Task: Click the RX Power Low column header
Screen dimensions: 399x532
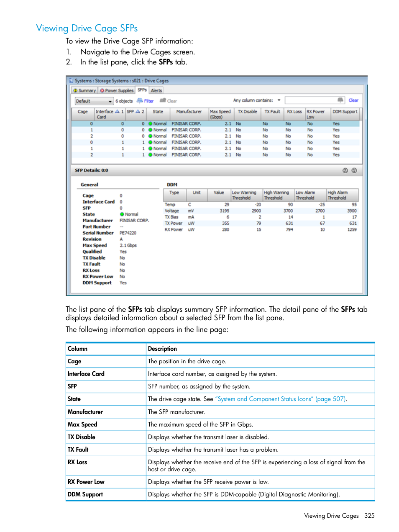Action: pyautogui.click(x=318, y=114)
